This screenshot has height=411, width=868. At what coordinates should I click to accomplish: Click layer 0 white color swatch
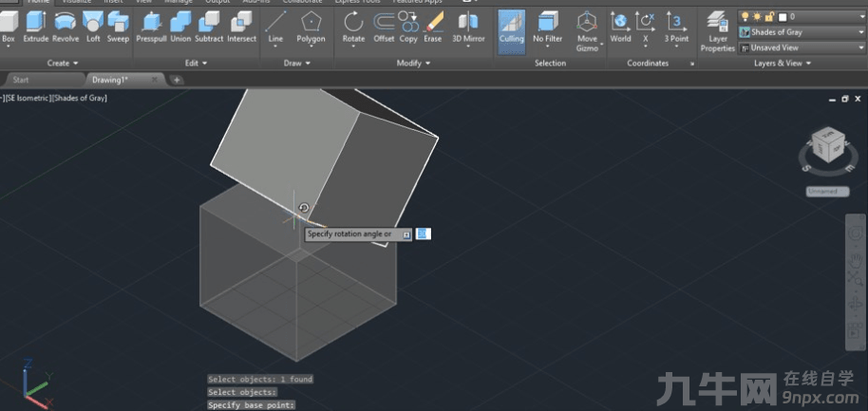point(783,17)
